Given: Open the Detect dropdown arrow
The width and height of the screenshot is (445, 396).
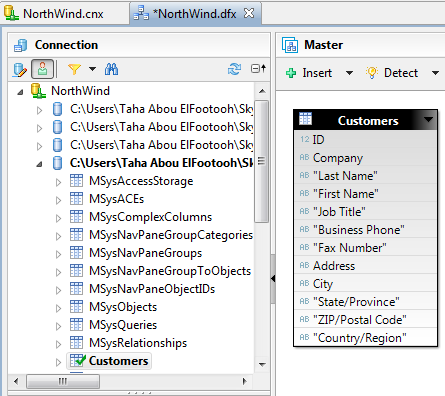Looking at the screenshot, I should pos(435,73).
